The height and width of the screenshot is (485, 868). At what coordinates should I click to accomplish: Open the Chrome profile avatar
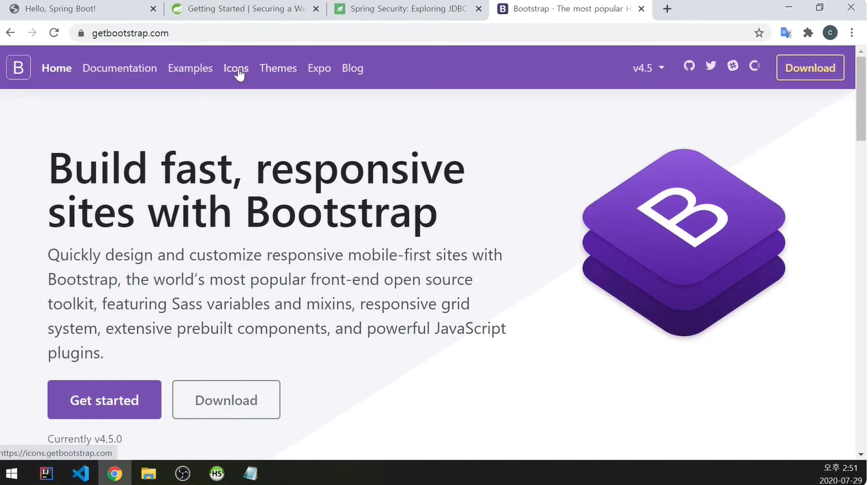pos(830,33)
